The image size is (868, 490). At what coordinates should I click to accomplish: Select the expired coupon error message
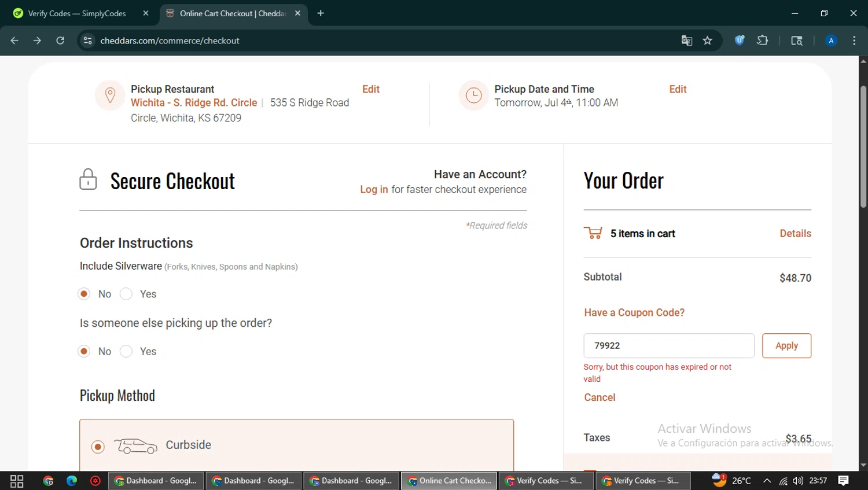point(657,373)
